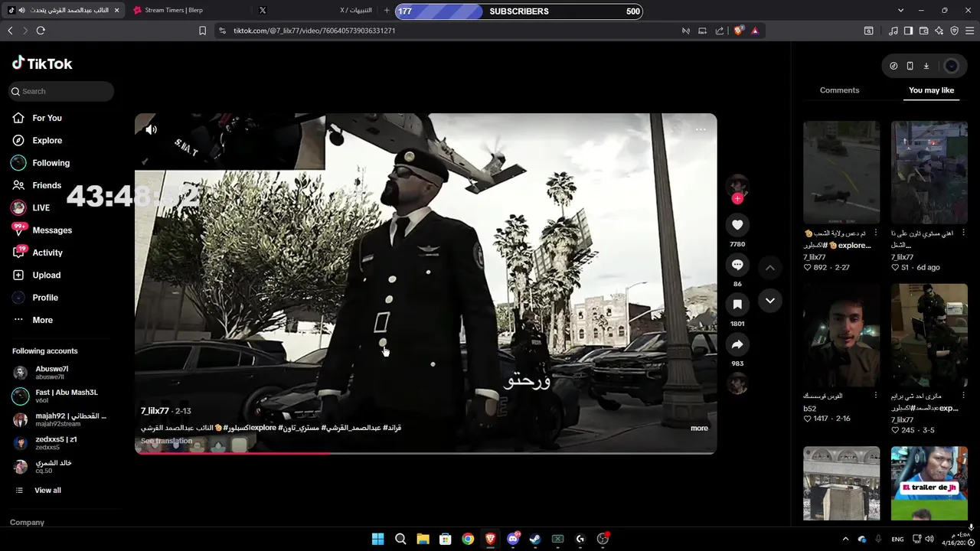Open the Brave Wallet icon
Image resolution: width=980 pixels, height=551 pixels.
click(x=923, y=31)
